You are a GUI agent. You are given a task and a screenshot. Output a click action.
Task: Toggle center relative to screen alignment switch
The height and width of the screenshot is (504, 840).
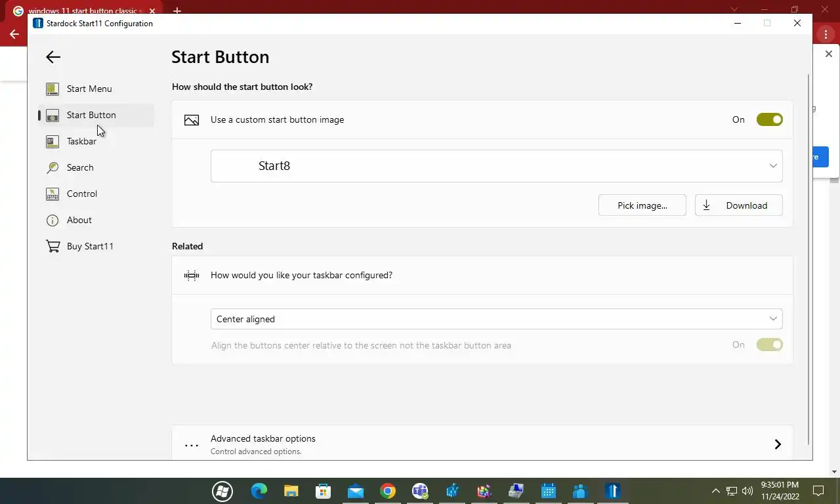(x=769, y=345)
